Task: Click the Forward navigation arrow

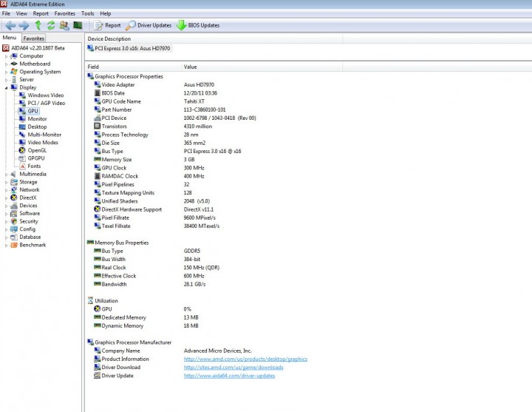Action: pos(24,25)
